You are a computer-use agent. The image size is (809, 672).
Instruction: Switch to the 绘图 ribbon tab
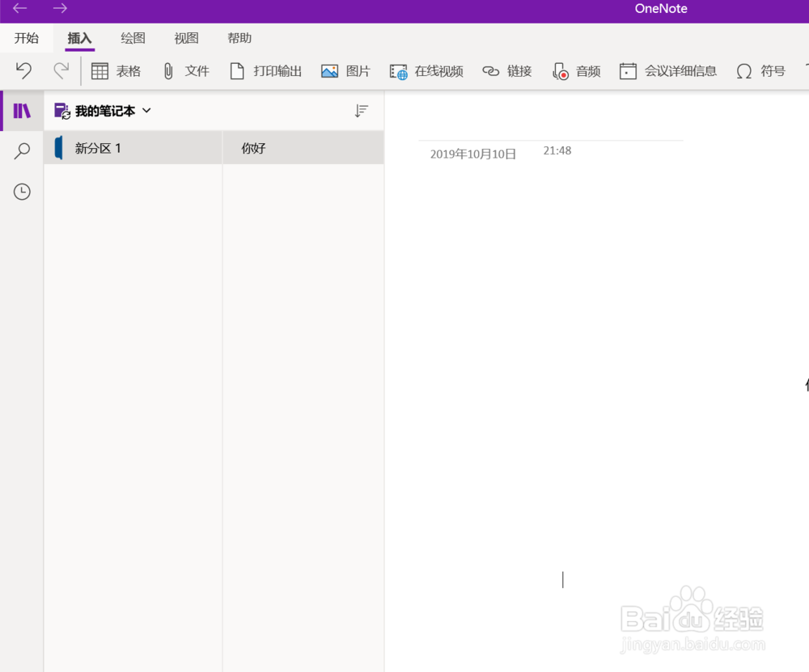(134, 38)
